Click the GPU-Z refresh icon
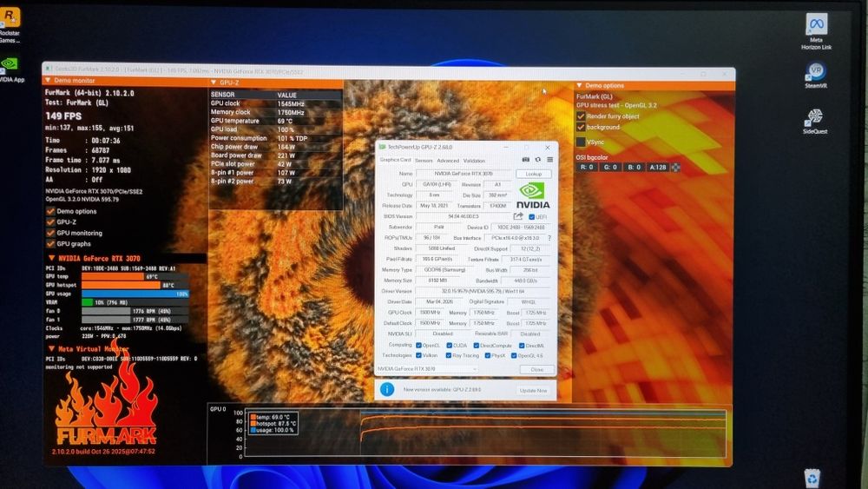The image size is (868, 489). coord(537,160)
